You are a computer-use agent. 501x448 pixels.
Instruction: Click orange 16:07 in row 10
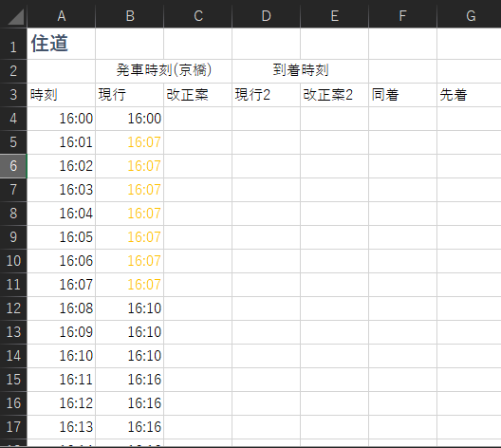(x=130, y=261)
